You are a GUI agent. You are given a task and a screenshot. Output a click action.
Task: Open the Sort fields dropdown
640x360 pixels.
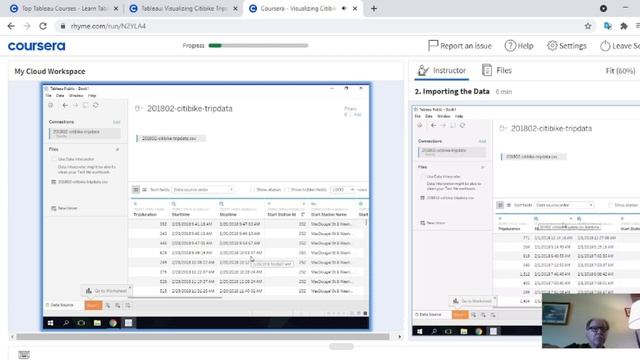pyautogui.click(x=202, y=190)
